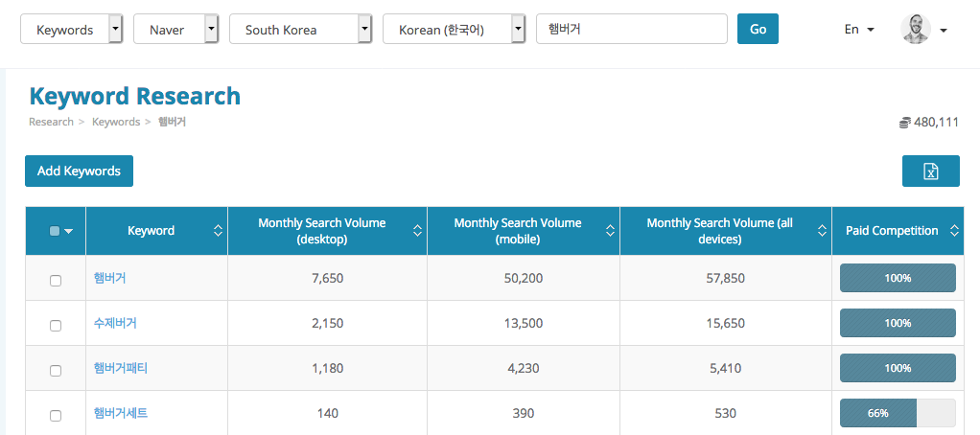
Task: Click 100% paid competition bar for 수제버거
Action: click(x=898, y=323)
